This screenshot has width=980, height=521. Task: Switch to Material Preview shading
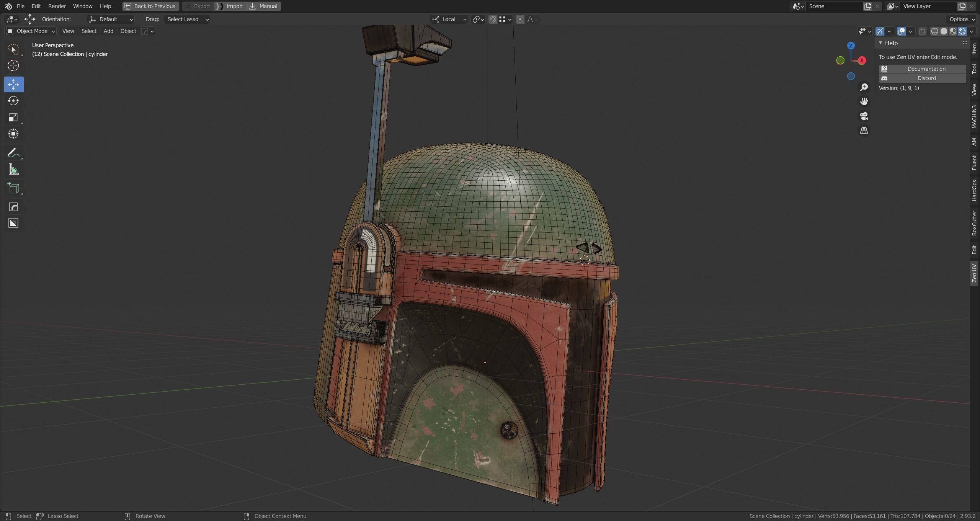pyautogui.click(x=953, y=31)
